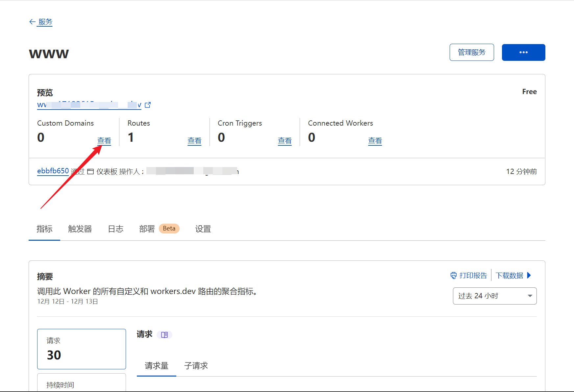
Task: Select the 持续时间 metric card
Action: pos(82,382)
